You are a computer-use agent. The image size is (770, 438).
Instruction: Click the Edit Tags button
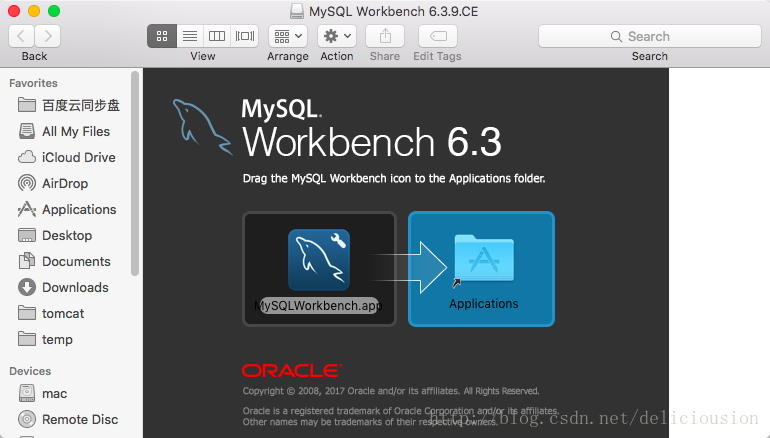tap(437, 36)
